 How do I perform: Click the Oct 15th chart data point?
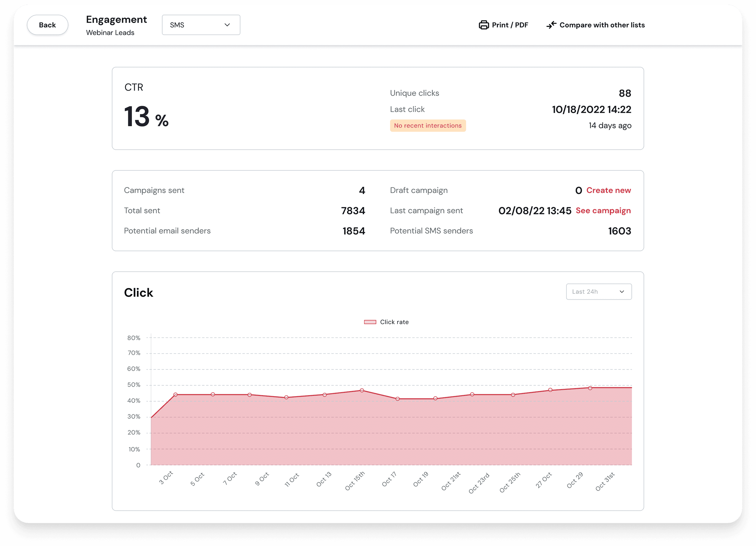(x=362, y=391)
